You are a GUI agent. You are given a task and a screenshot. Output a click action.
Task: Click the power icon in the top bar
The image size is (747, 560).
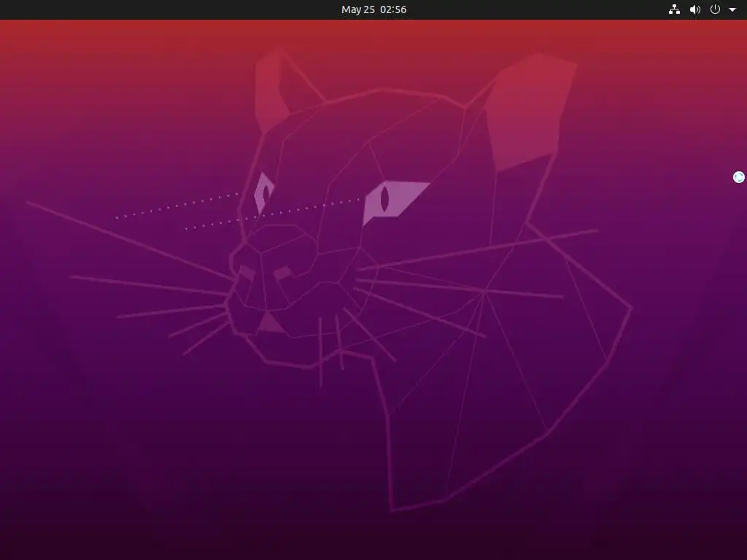715,9
